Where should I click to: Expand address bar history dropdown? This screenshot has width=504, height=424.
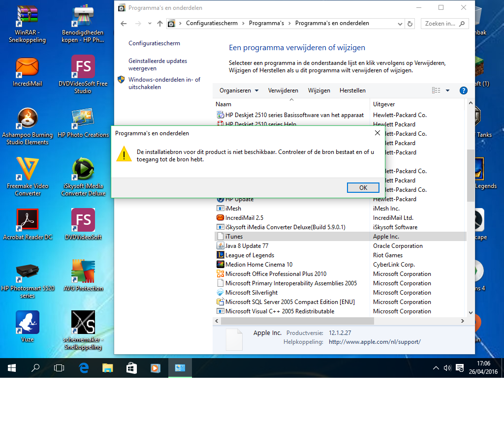coord(400,24)
